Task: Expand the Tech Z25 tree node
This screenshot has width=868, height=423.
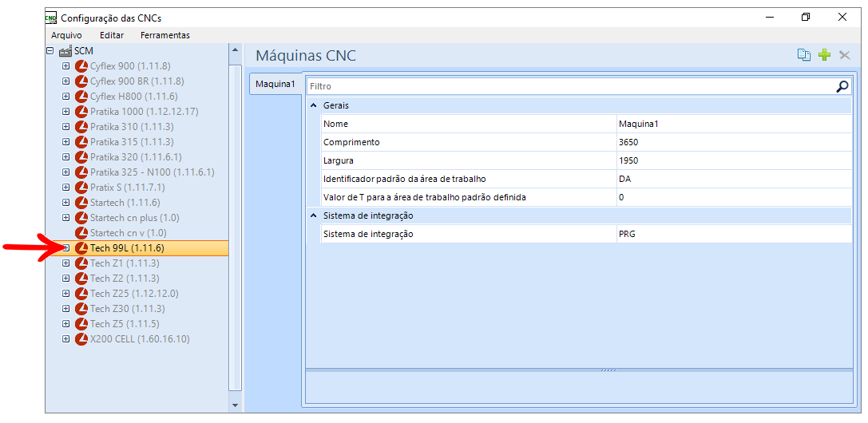Action: click(65, 294)
